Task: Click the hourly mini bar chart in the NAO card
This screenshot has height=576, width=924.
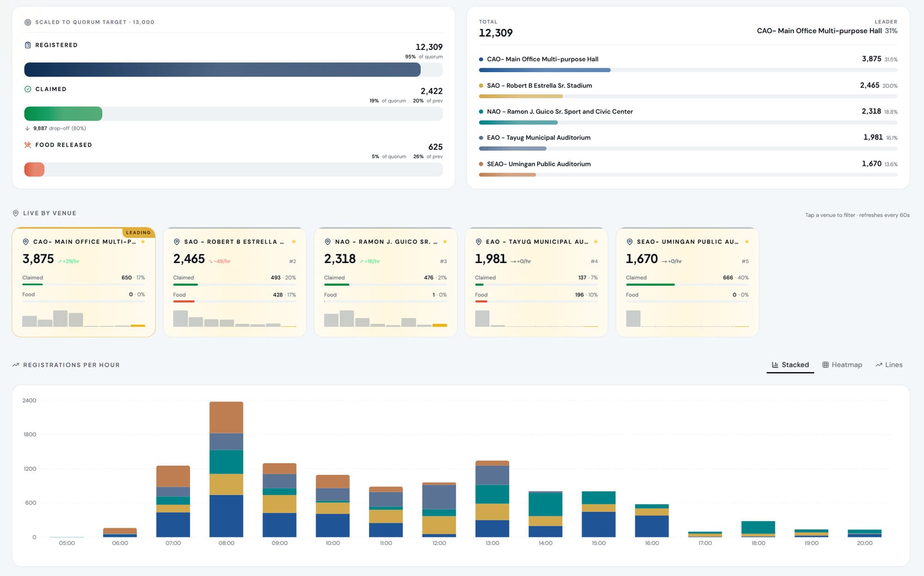Action: [386, 319]
